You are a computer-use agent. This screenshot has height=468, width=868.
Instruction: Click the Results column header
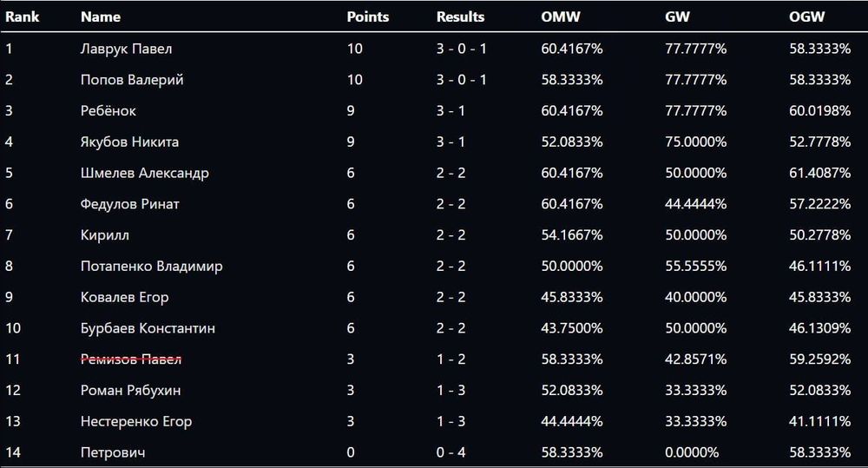pyautogui.click(x=460, y=16)
